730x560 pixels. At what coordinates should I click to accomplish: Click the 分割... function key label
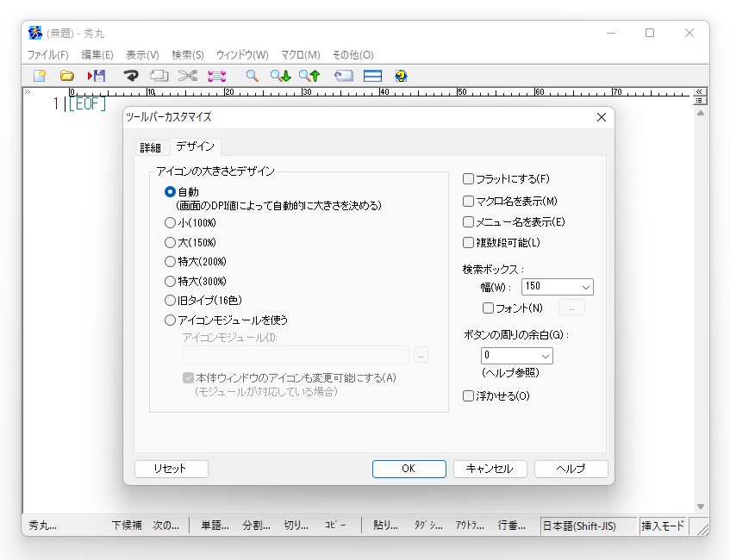pos(256,526)
